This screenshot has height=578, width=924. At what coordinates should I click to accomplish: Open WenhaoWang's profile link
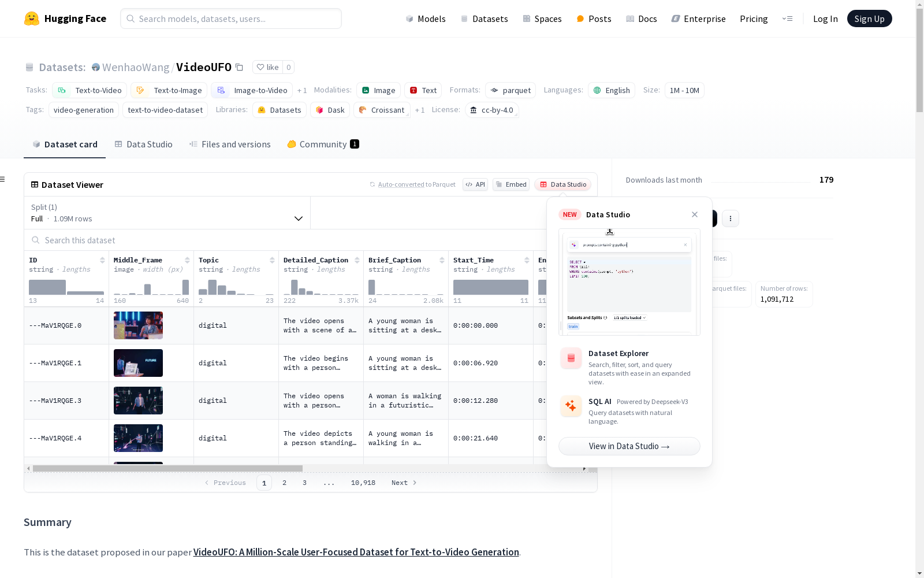coord(136,67)
